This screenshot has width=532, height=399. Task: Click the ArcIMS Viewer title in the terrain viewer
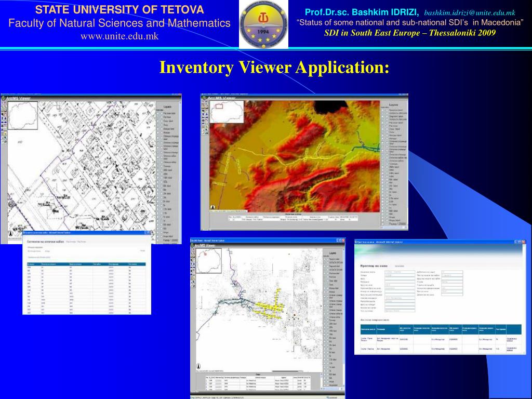point(221,98)
